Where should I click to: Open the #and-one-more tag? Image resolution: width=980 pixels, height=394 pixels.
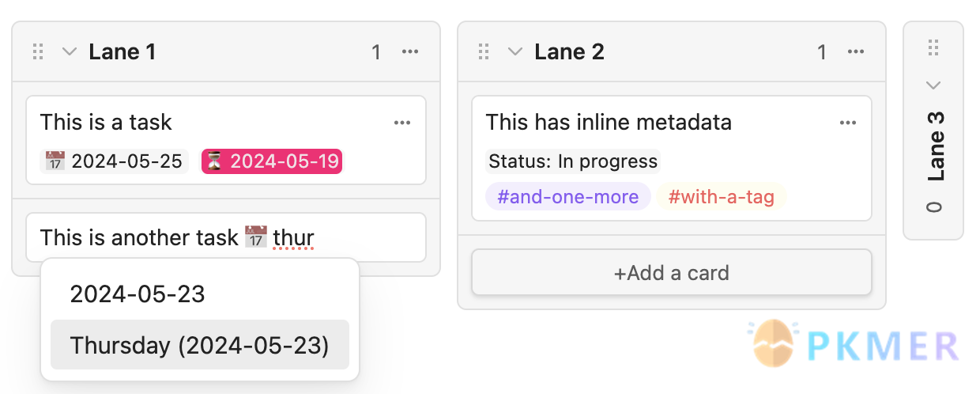(568, 196)
